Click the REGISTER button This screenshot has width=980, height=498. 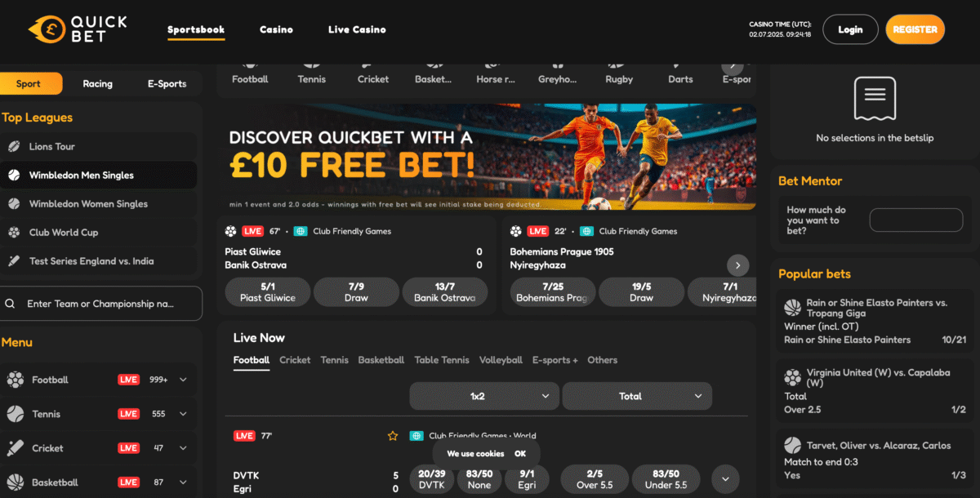(x=915, y=29)
